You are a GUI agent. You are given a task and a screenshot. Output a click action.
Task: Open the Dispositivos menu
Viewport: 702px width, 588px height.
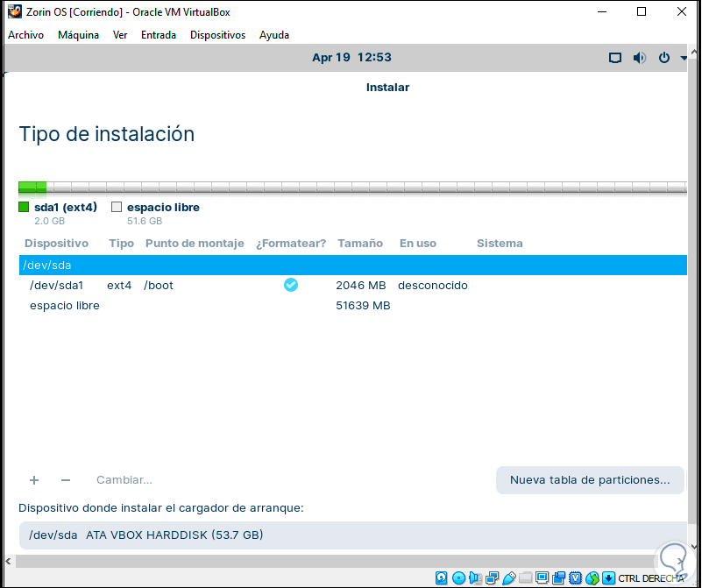[x=217, y=35]
